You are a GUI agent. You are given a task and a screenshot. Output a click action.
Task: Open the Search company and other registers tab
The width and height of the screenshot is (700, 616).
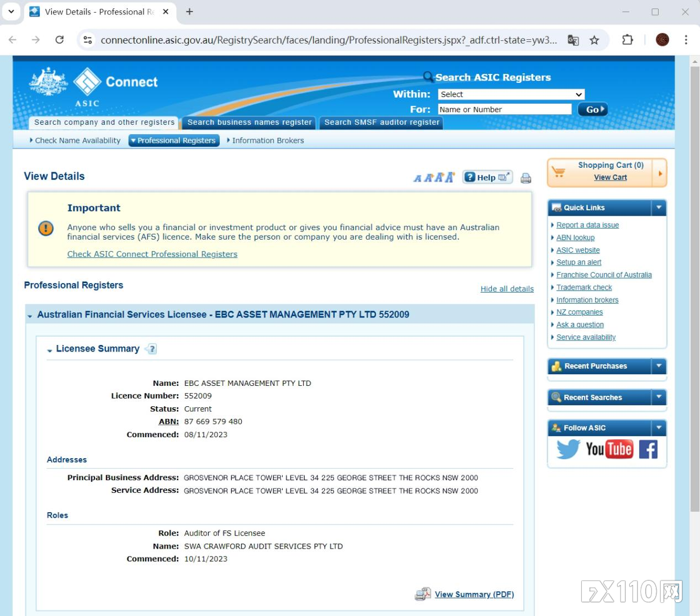tap(104, 123)
